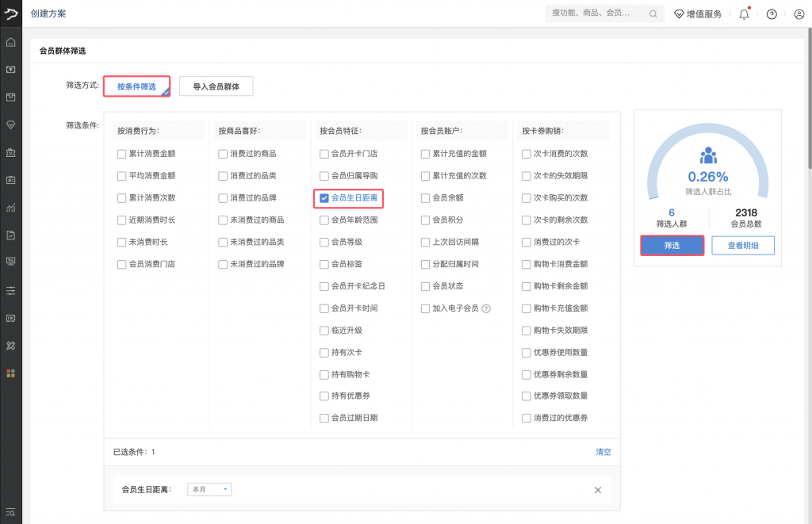Enable the 累计消费金额 checkbox

click(x=121, y=154)
